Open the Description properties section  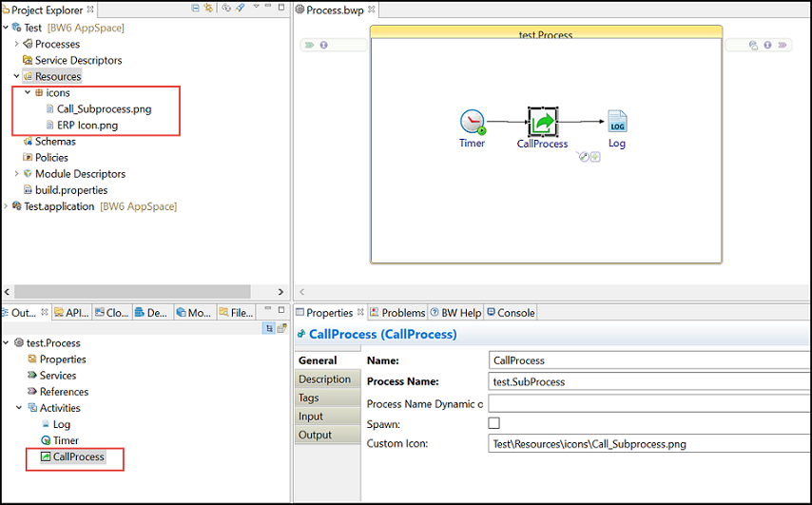[324, 379]
